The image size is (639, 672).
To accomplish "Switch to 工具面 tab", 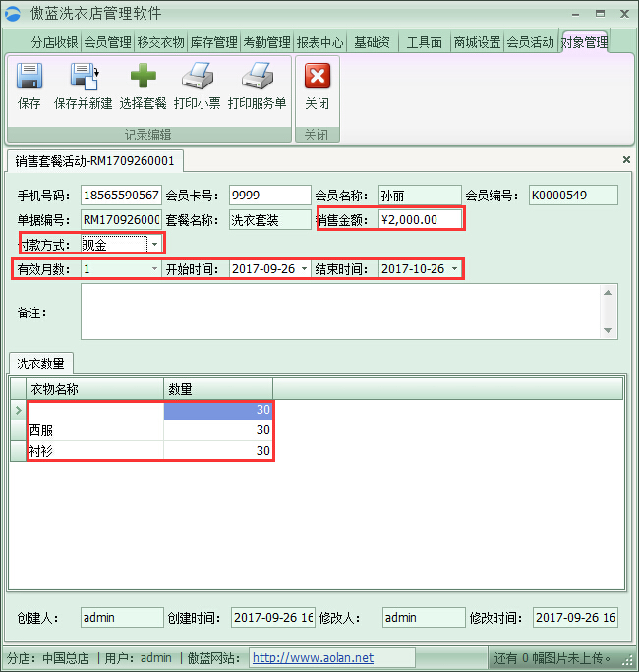I will tap(425, 42).
